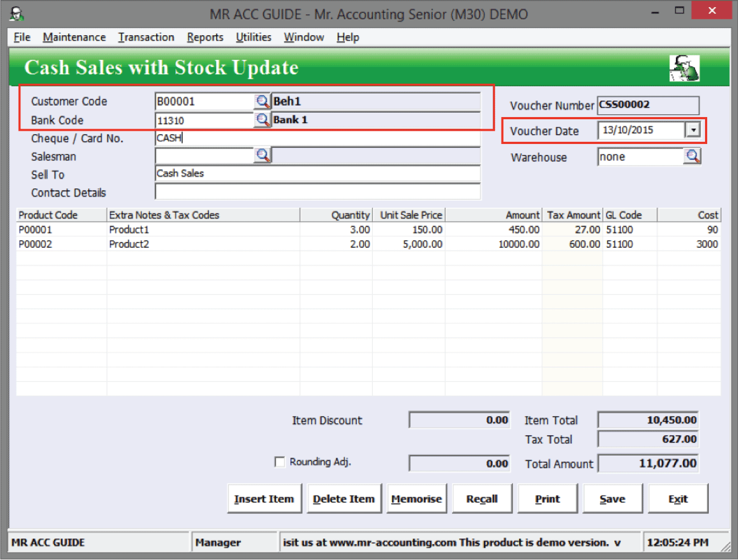Expand the Voucher Date dropdown arrow
738x560 pixels.
(x=693, y=130)
